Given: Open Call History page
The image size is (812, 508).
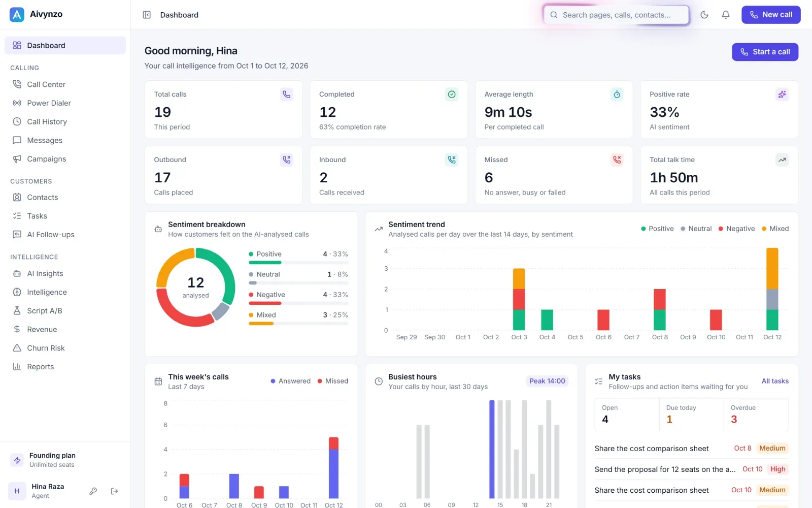Looking at the screenshot, I should coord(65,121).
